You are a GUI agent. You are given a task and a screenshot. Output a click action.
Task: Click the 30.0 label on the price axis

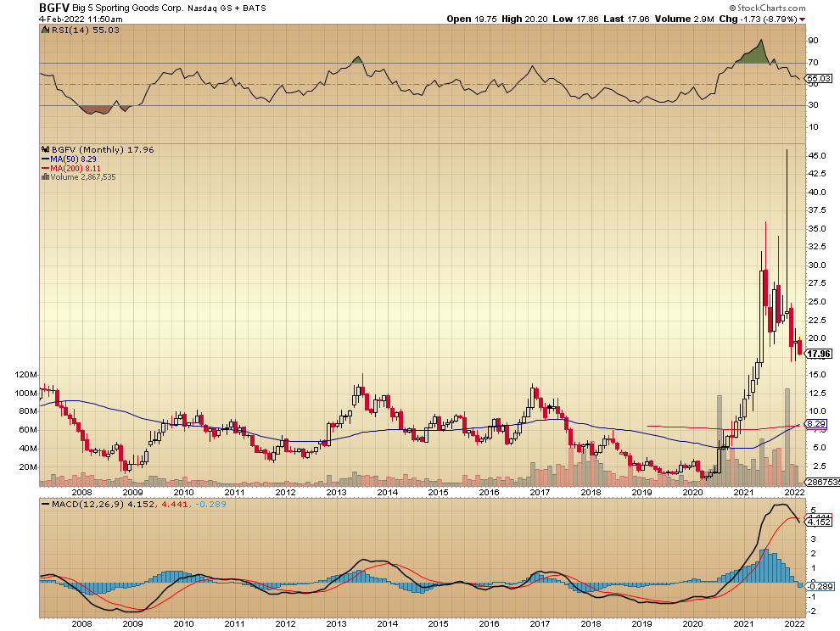pos(817,265)
